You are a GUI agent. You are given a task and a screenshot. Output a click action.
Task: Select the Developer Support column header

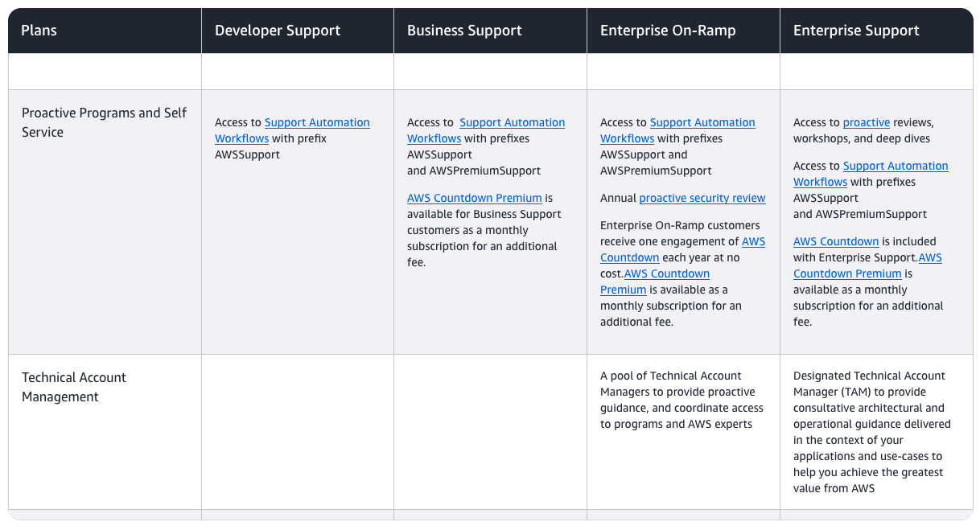pos(277,31)
